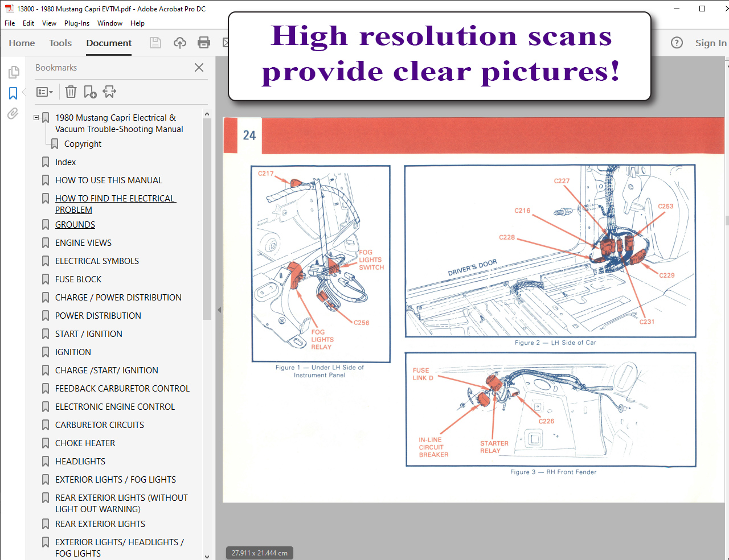Maximize the Adobe Acrobat window

pos(702,9)
